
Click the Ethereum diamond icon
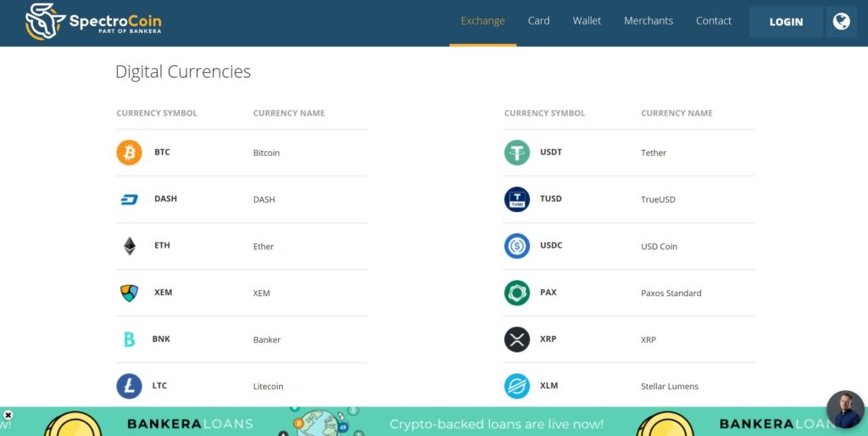tap(130, 246)
